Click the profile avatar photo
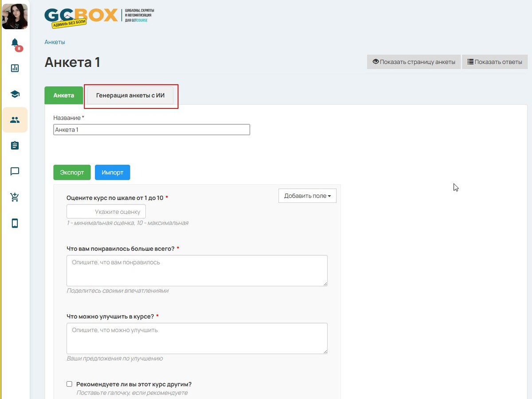This screenshot has width=532, height=399. point(15,16)
